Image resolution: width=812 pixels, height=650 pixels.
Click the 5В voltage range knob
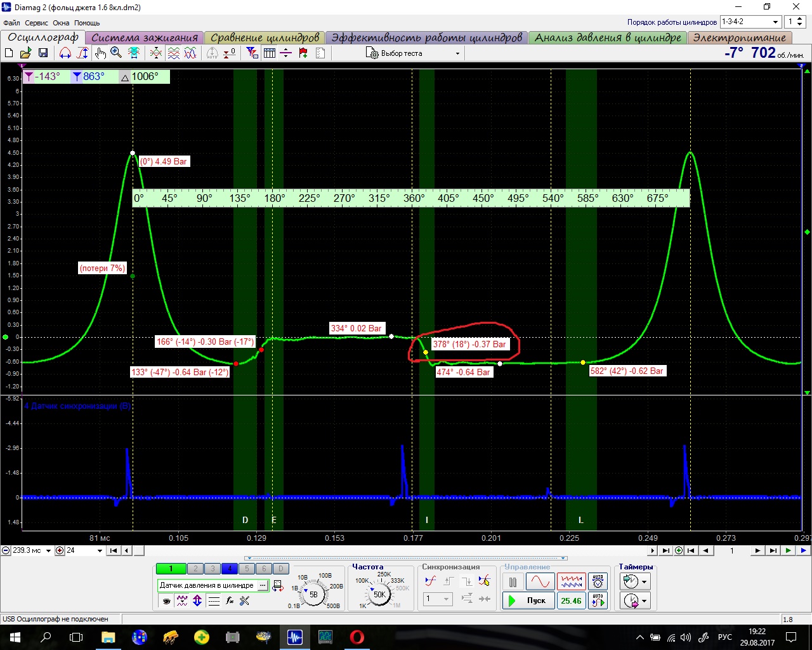click(313, 595)
